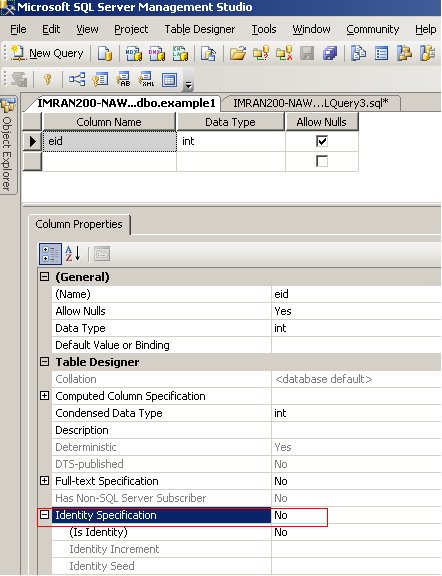This screenshot has width=442, height=576.
Task: Click the Save All toolbar icon
Action: (330, 54)
